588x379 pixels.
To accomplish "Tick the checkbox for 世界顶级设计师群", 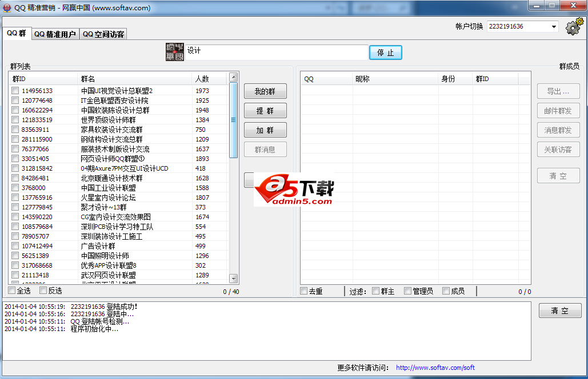I will [15, 120].
